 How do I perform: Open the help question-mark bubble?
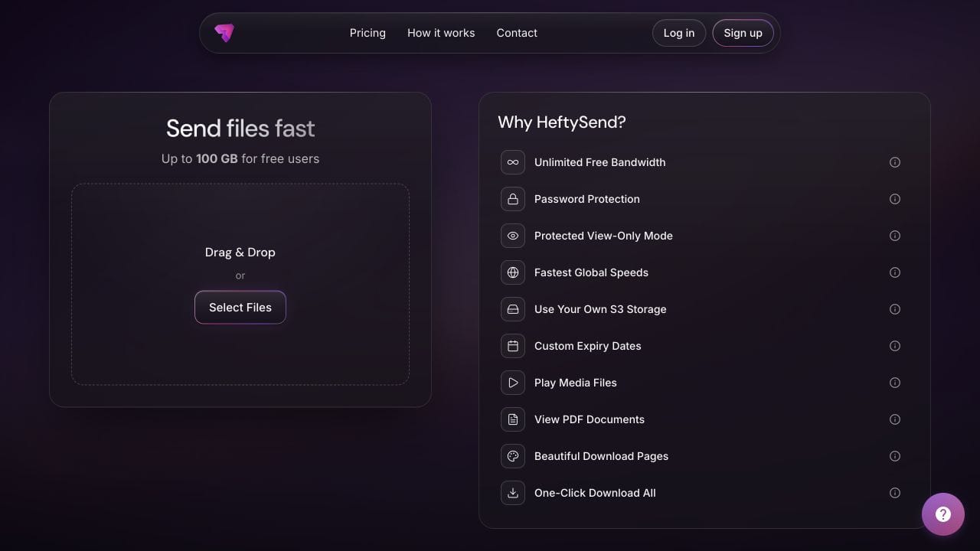[943, 514]
